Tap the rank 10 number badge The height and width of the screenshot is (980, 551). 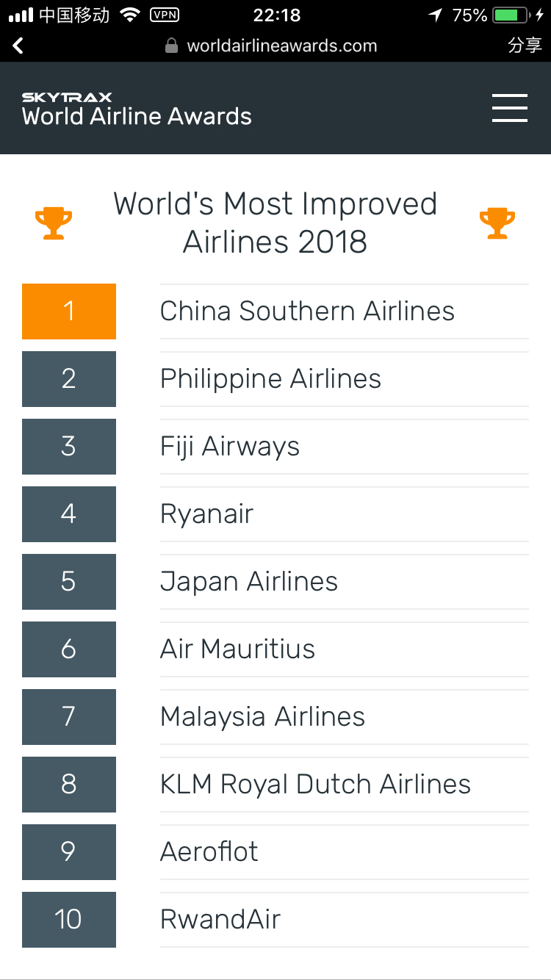[69, 920]
